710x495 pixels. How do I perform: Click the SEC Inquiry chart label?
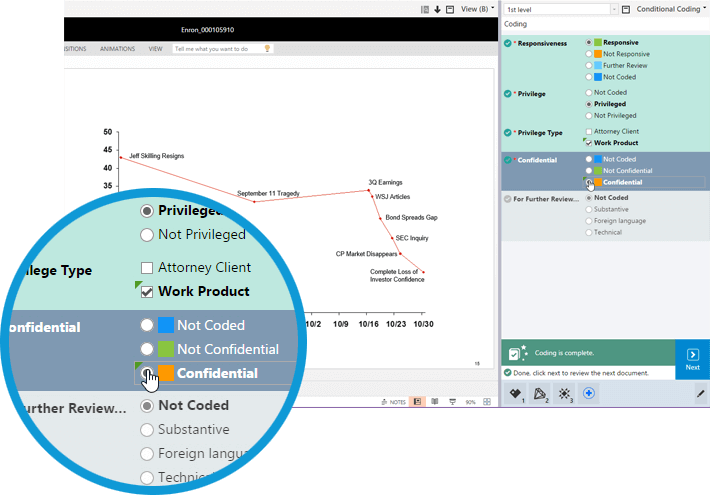(412, 238)
